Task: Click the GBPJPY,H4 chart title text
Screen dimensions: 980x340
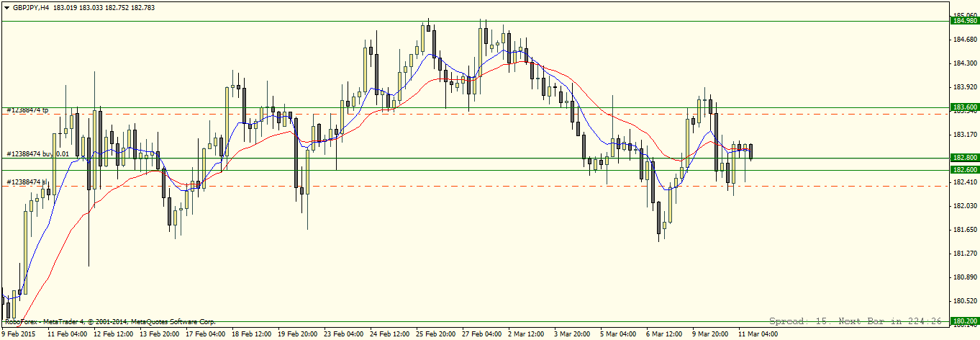Action: [30, 6]
